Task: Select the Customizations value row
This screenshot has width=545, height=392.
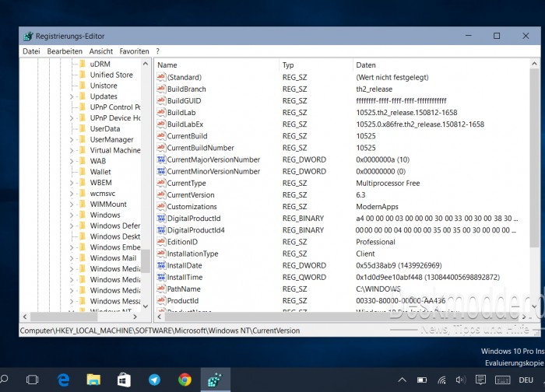Action: [343, 207]
